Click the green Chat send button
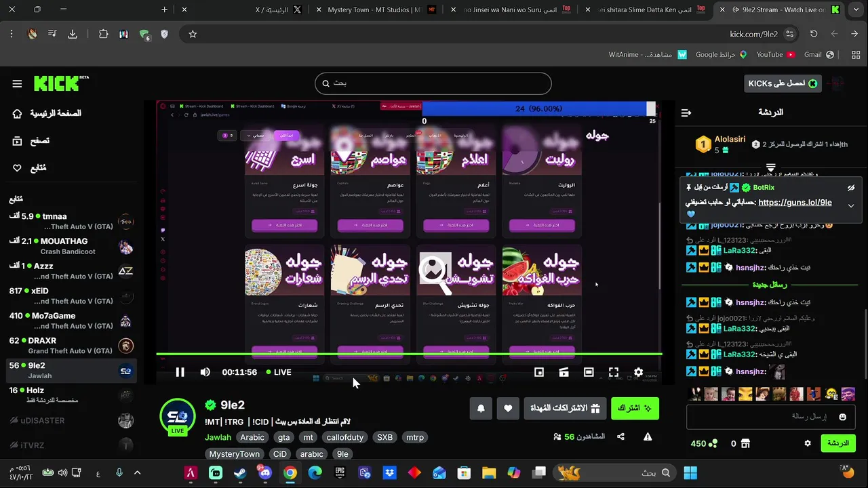This screenshot has height=488, width=868. click(838, 443)
